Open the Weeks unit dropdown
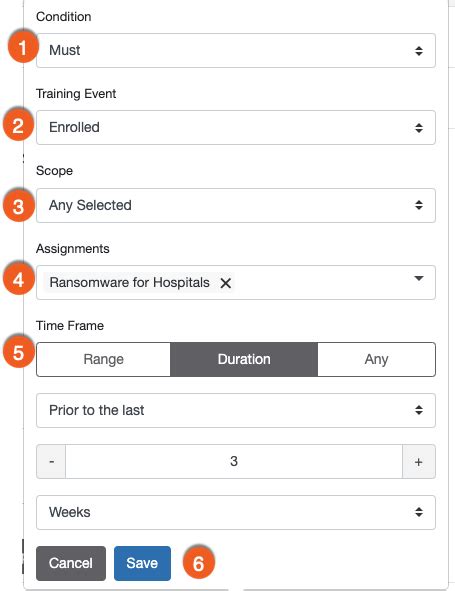Screen dimensions: 455x591 pos(236,512)
